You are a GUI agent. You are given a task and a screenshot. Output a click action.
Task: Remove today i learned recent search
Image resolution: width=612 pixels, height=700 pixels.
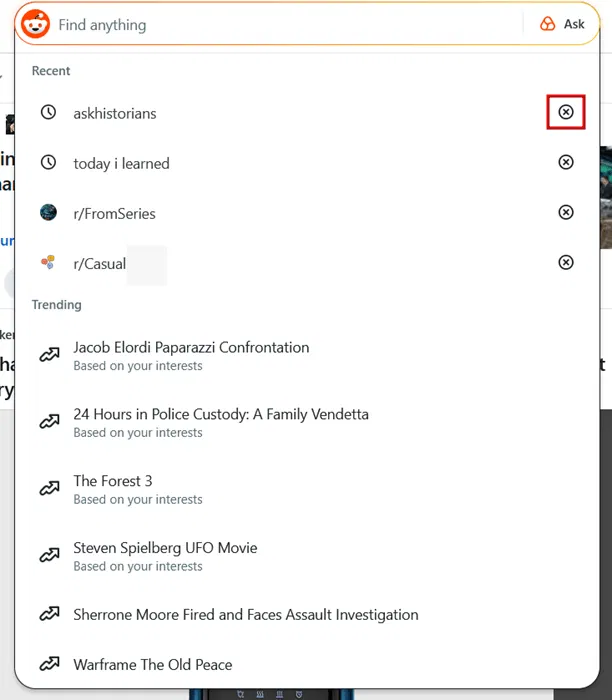[x=566, y=163]
